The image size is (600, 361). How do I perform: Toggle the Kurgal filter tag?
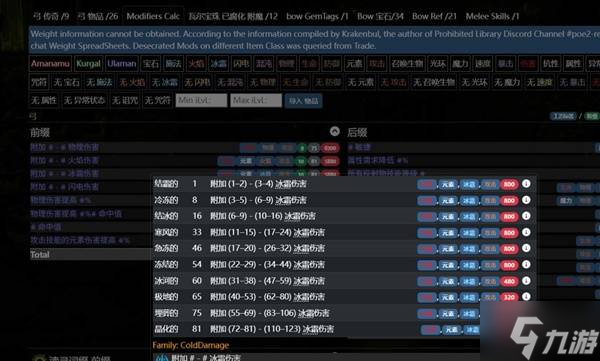88,64
